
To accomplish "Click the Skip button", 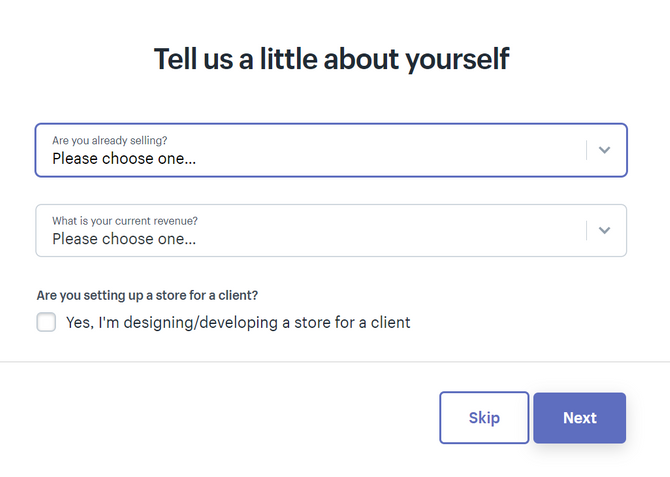I will pyautogui.click(x=484, y=417).
